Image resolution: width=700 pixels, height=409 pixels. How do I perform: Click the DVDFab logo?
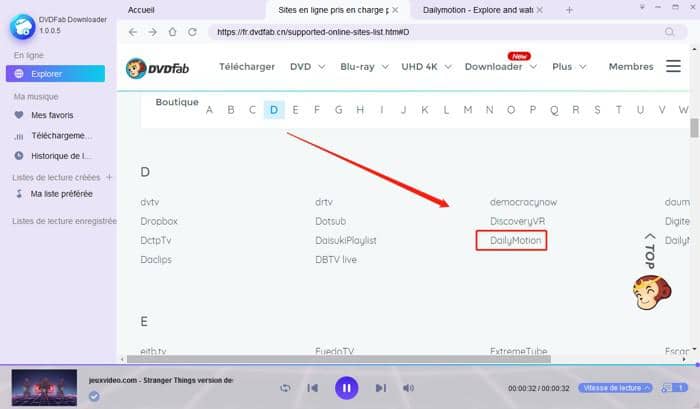tap(158, 68)
